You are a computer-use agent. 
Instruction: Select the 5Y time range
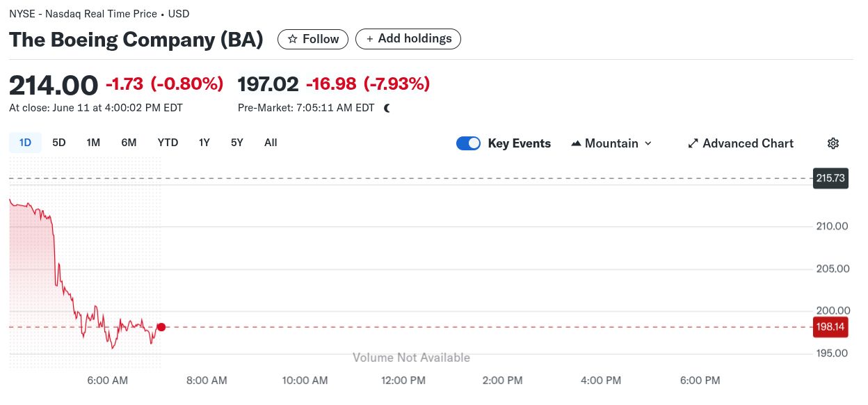click(237, 143)
